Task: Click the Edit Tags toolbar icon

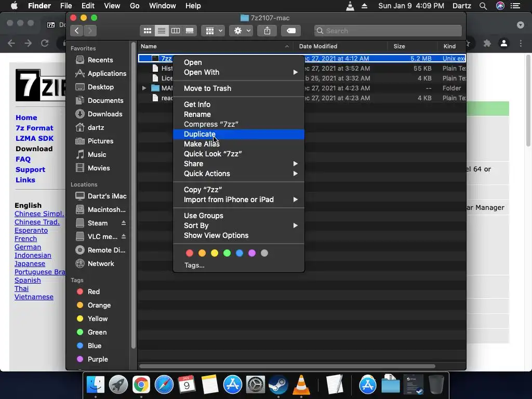Action: (291, 31)
